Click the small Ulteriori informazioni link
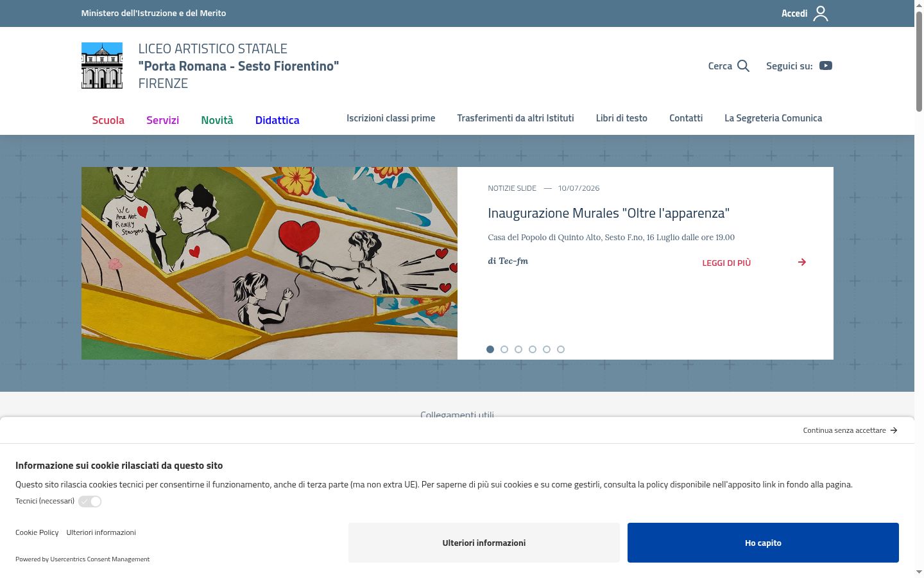Viewport: 924px width, 578px height. tap(101, 532)
